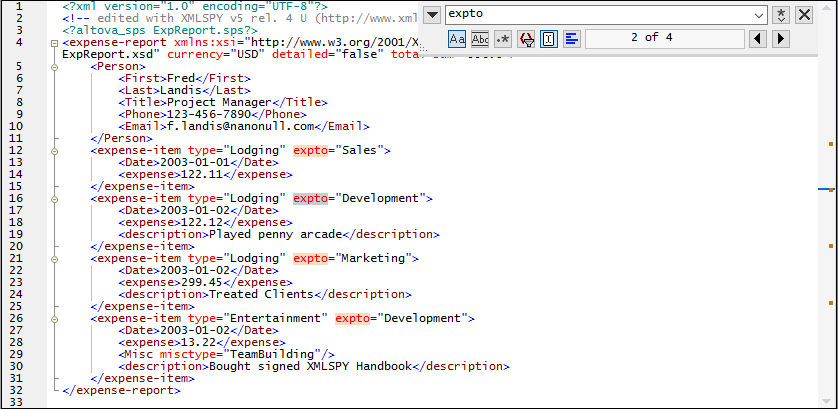The width and height of the screenshot is (838, 409).
Task: Click Played penny arcade description
Action: pyautogui.click(x=275, y=234)
